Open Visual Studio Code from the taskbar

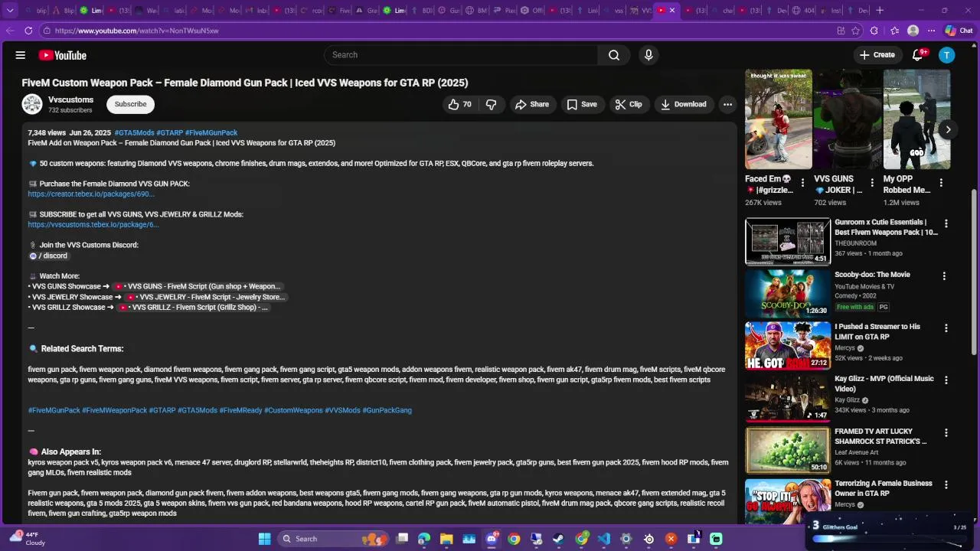point(604,539)
